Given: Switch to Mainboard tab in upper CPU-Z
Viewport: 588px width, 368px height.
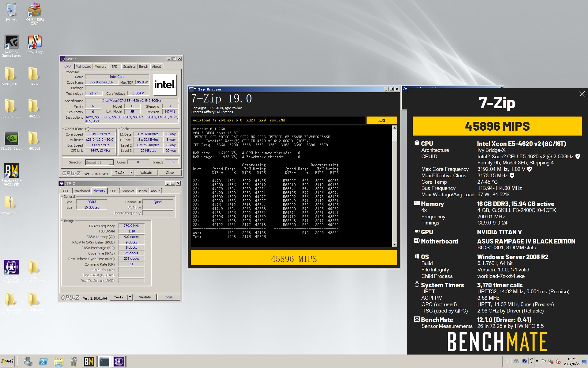Looking at the screenshot, I should point(83,67).
